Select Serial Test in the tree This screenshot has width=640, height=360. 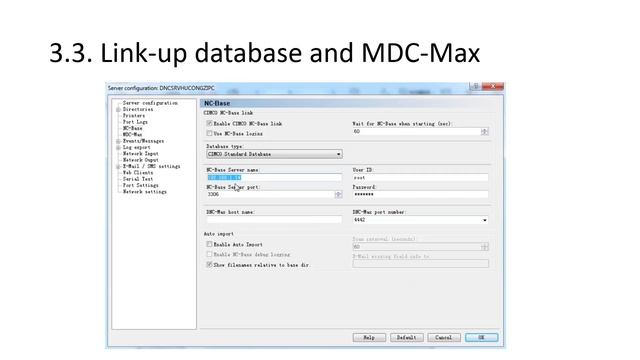tap(138, 179)
